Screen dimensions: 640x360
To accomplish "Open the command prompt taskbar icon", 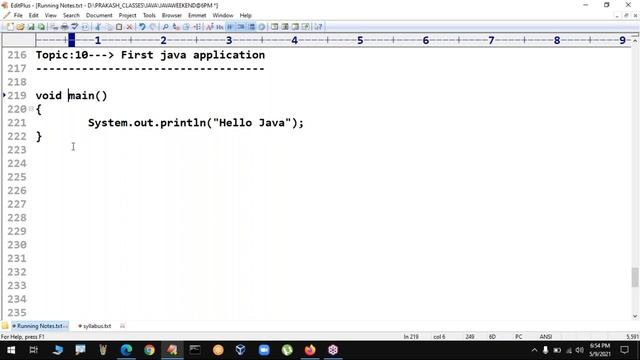I will pos(195,350).
